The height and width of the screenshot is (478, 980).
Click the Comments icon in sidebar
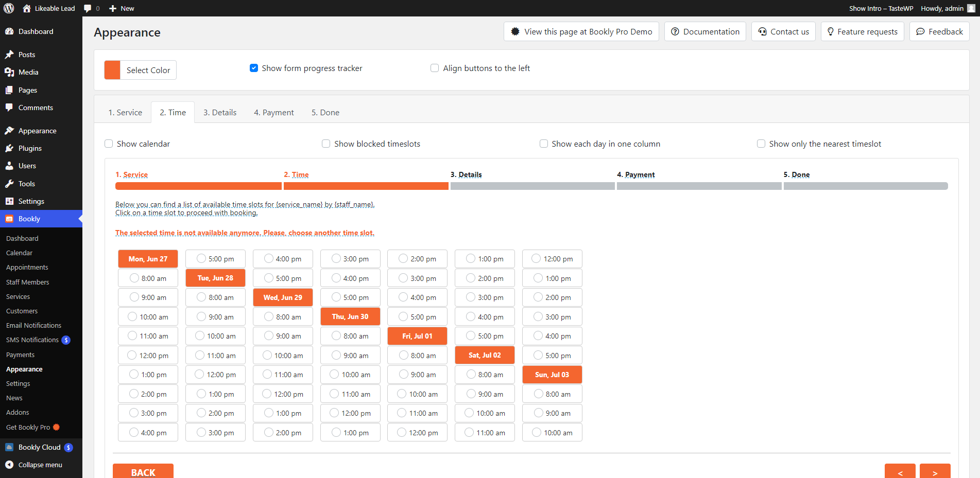[9, 108]
